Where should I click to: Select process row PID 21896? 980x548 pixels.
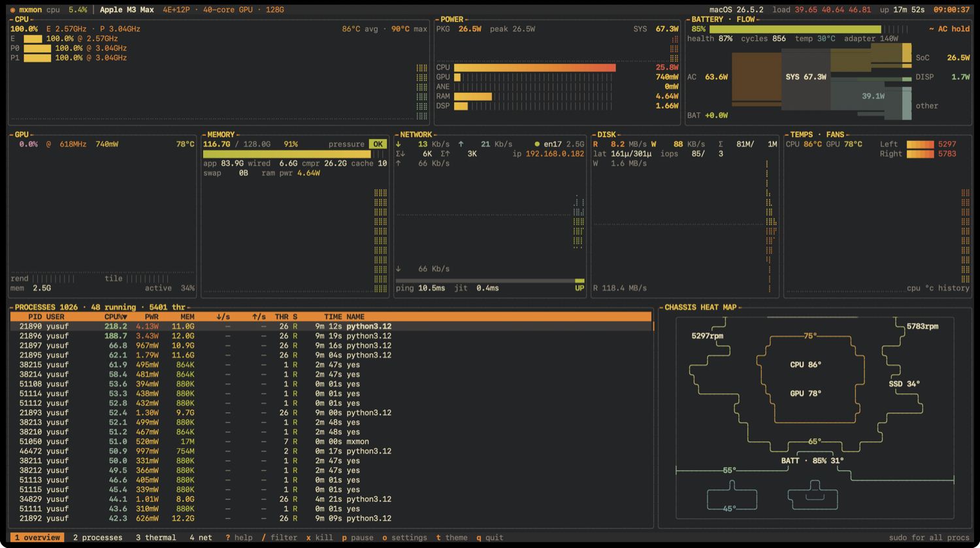331,336
